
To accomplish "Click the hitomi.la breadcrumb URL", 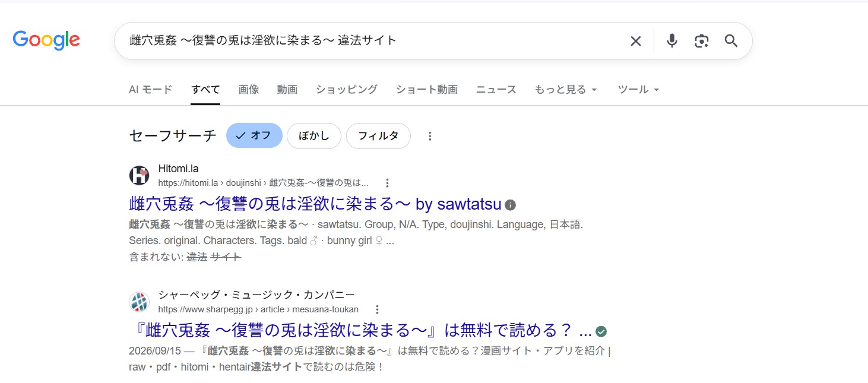I will (264, 183).
